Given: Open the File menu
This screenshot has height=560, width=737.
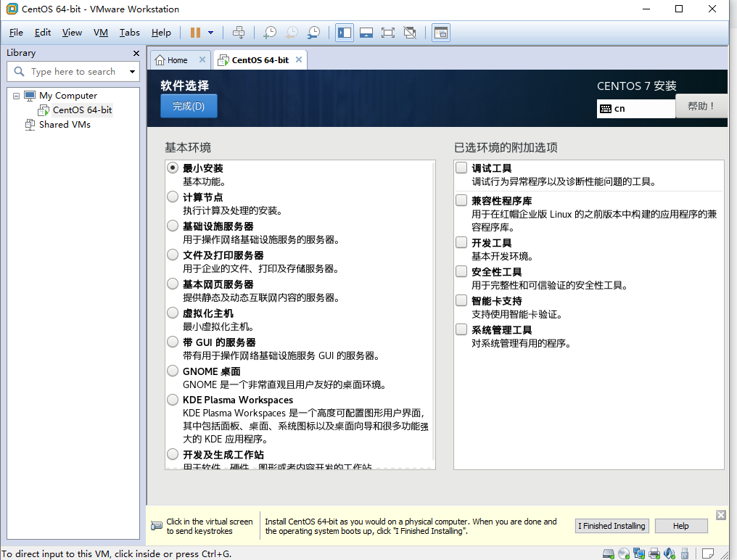Looking at the screenshot, I should point(16,33).
